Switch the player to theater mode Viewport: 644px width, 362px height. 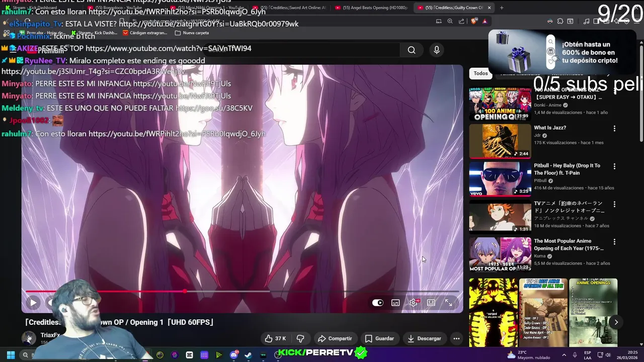point(431,303)
